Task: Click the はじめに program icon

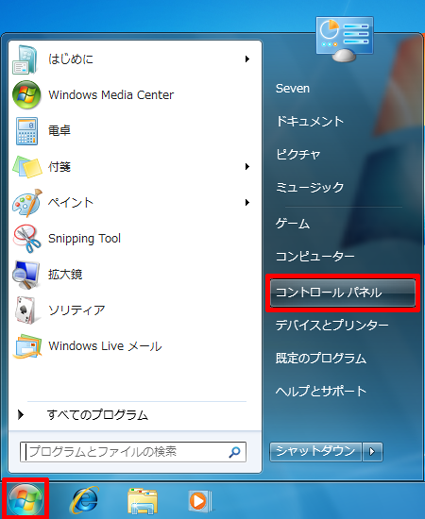Action: click(x=26, y=60)
